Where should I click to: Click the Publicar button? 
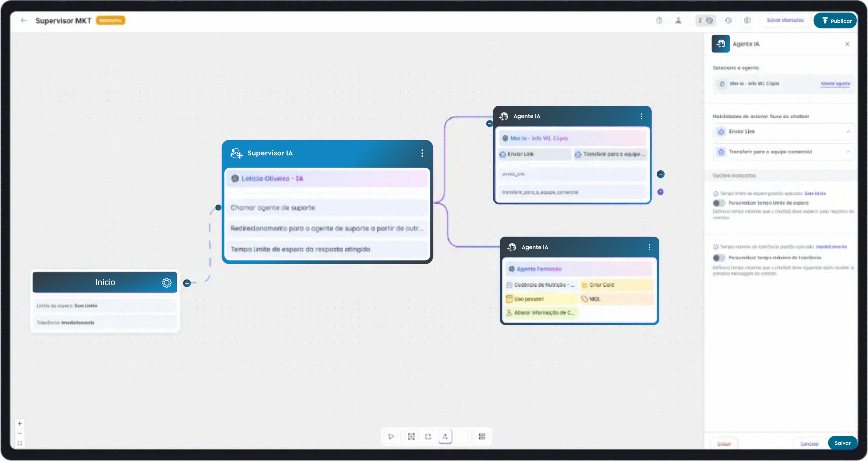tap(835, 21)
